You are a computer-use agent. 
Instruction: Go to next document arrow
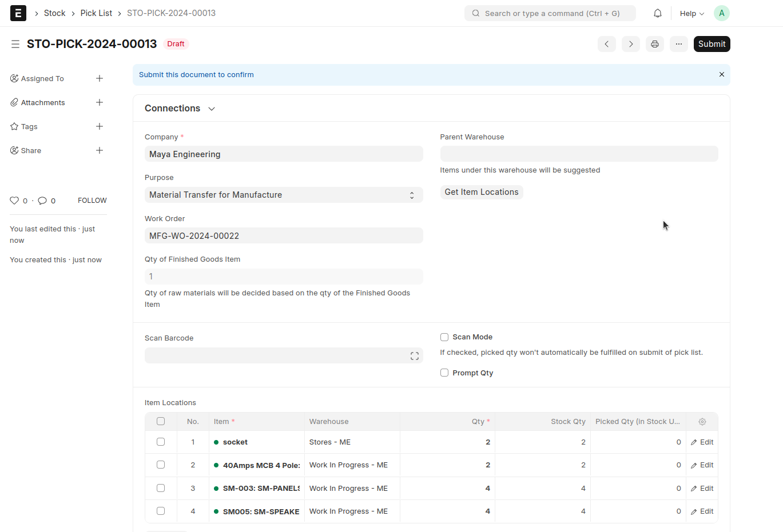tap(630, 44)
